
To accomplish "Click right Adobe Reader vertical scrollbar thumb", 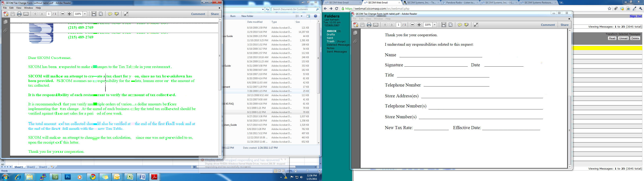I will [x=570, y=130].
